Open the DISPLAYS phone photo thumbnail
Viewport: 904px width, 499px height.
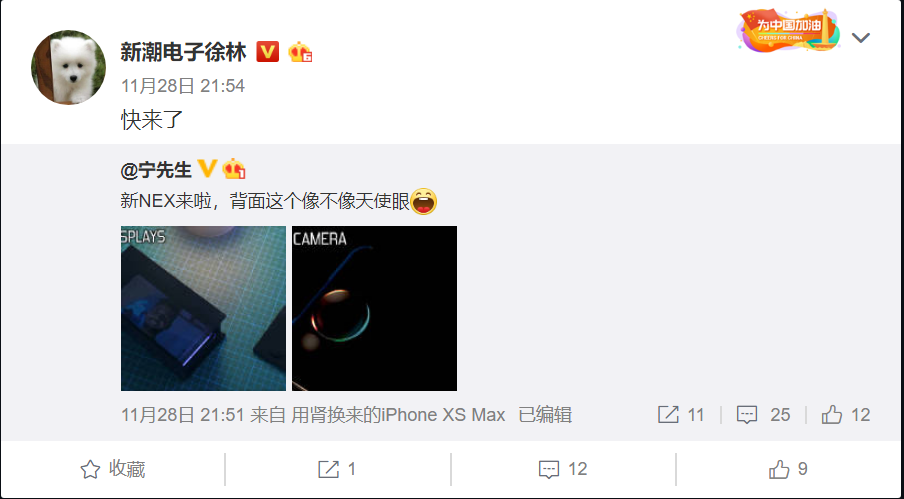tap(203, 308)
